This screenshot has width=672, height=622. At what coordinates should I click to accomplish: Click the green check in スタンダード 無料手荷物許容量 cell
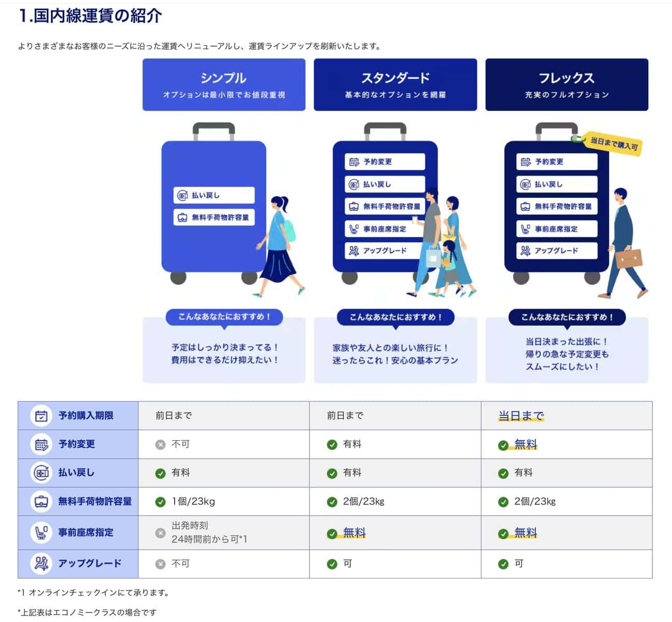pyautogui.click(x=332, y=502)
